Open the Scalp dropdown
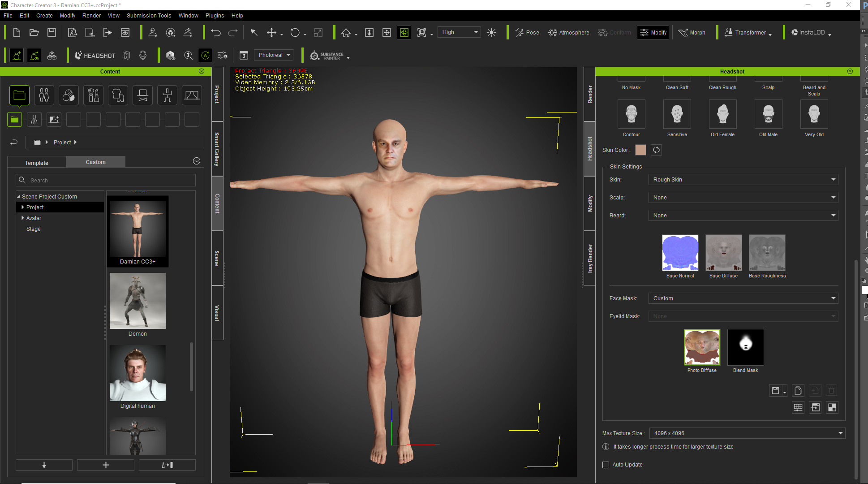The width and height of the screenshot is (868, 484). tap(743, 198)
